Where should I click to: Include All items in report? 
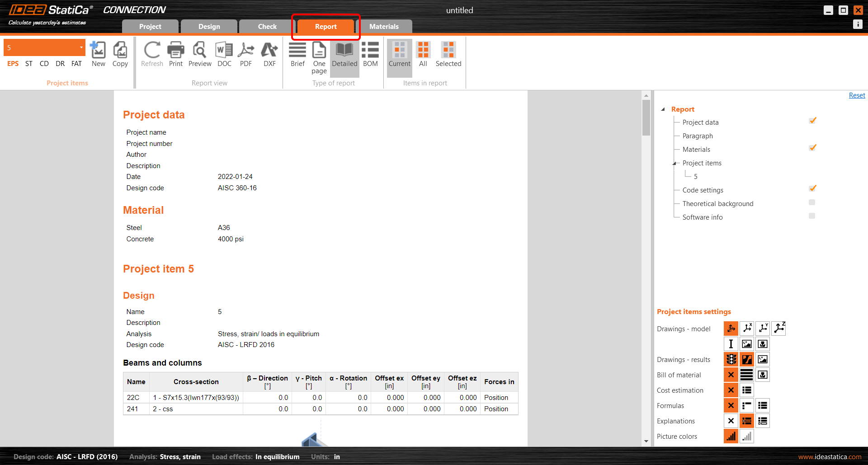(x=423, y=54)
